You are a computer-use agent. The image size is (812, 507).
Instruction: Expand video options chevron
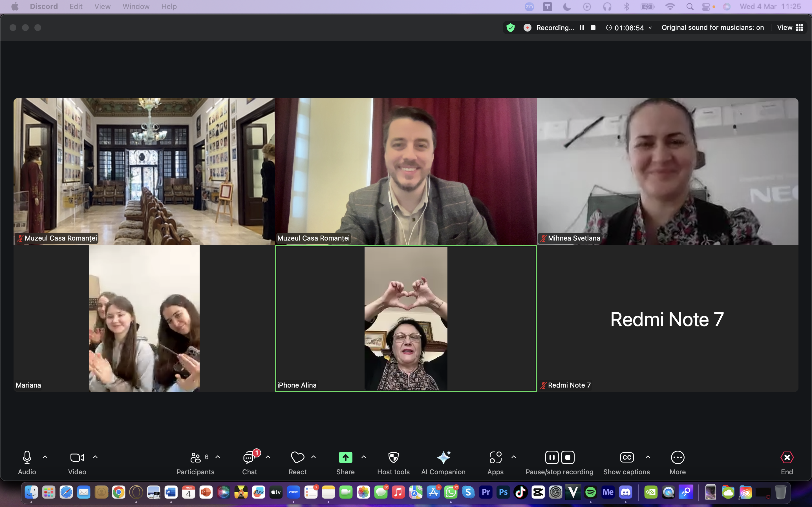pyautogui.click(x=95, y=457)
